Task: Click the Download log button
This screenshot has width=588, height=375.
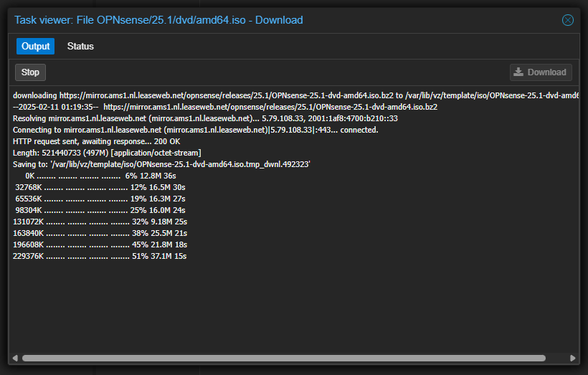Action: (541, 72)
